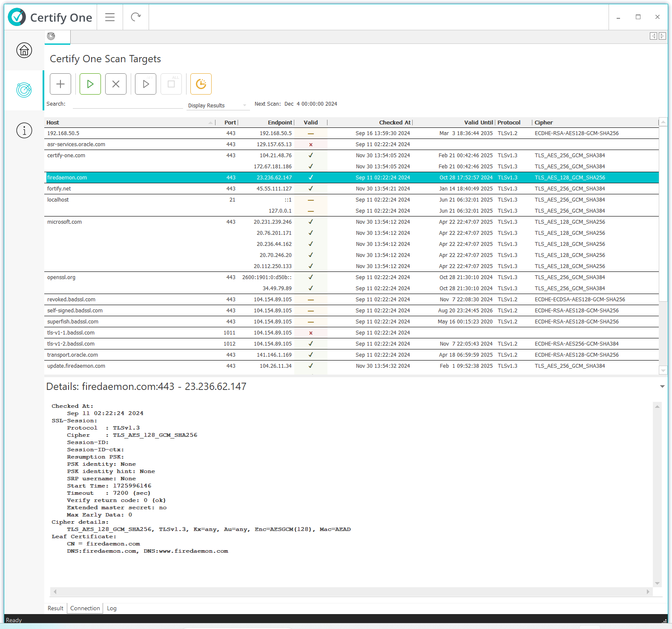
Task: Select the 192.168.50.5 host row
Action: (x=352, y=133)
